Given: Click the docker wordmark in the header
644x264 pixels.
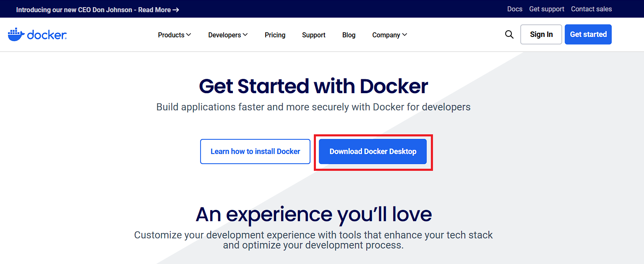Looking at the screenshot, I should 47,34.
